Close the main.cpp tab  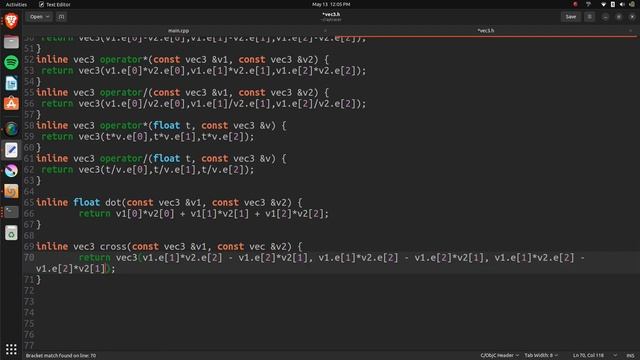(x=325, y=31)
